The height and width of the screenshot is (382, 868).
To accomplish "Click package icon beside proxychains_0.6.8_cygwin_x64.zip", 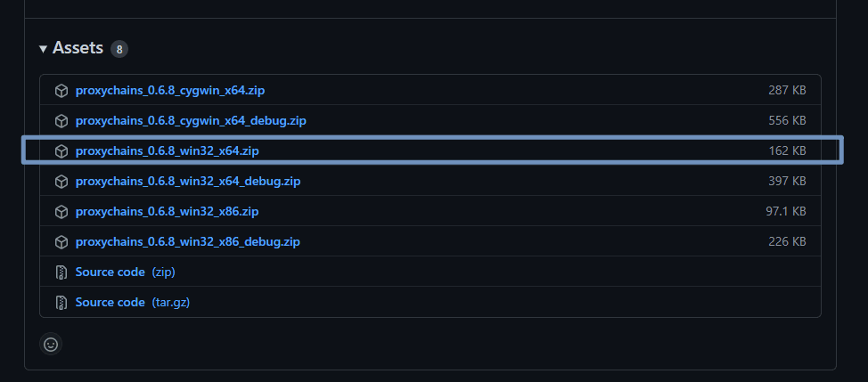I will click(61, 91).
